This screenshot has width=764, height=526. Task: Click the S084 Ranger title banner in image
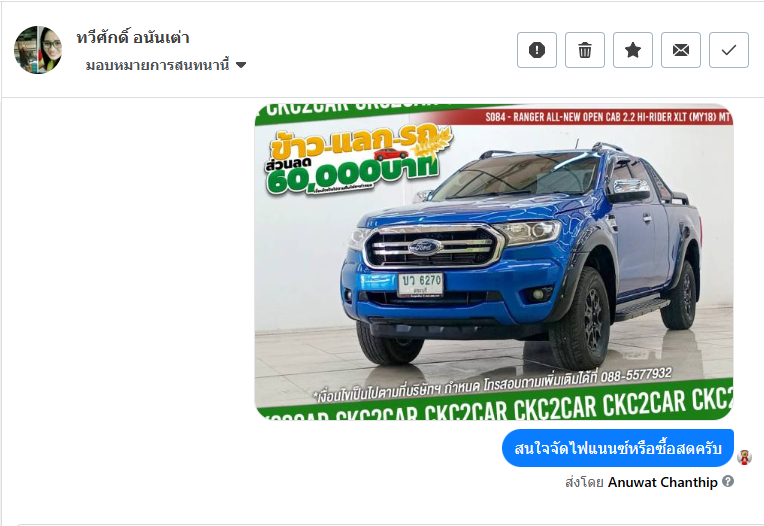[x=608, y=117]
